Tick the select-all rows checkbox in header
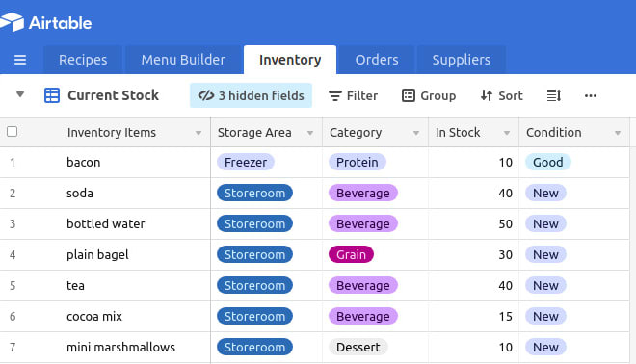The width and height of the screenshot is (636, 364). coord(13,132)
